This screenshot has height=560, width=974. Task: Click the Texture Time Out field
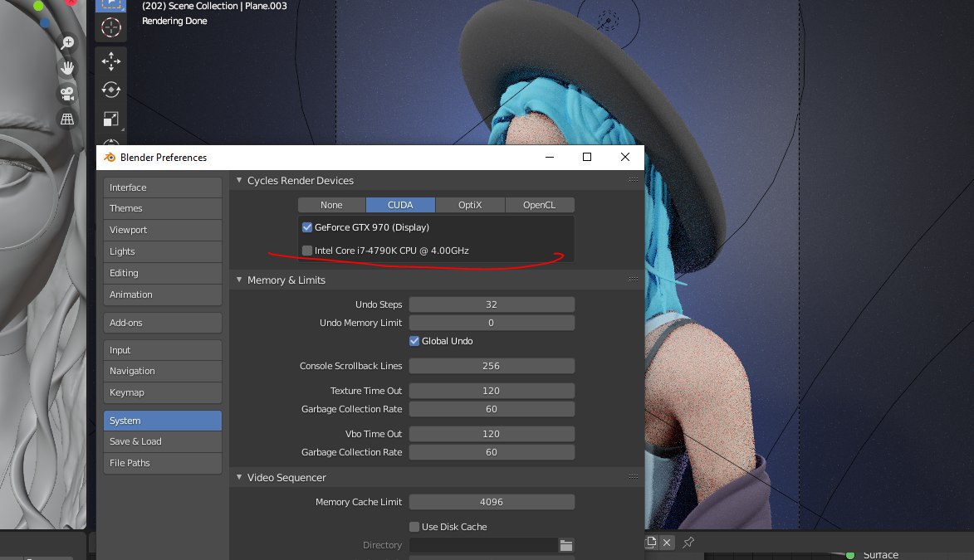pos(492,391)
